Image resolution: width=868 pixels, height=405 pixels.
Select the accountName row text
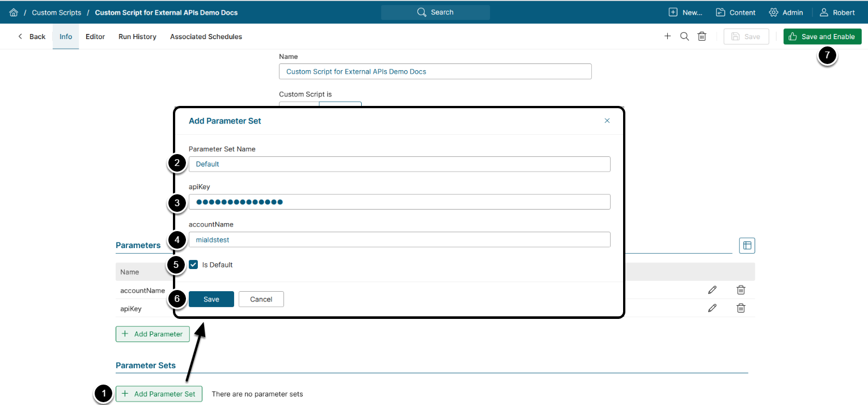[x=142, y=290]
